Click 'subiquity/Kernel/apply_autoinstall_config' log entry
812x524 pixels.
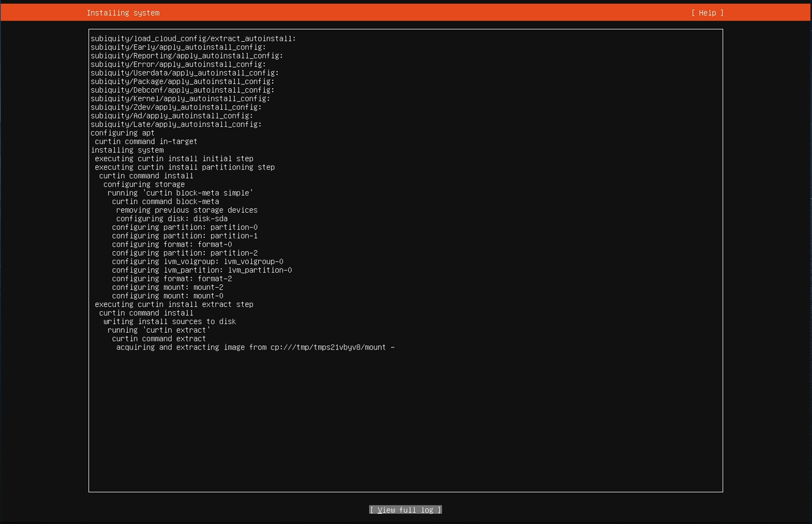point(181,99)
